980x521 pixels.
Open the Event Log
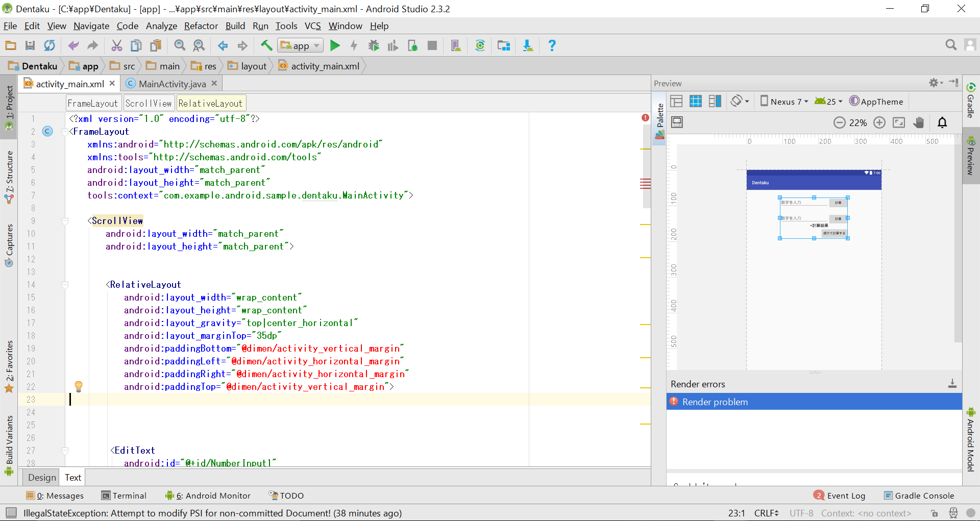coord(840,495)
